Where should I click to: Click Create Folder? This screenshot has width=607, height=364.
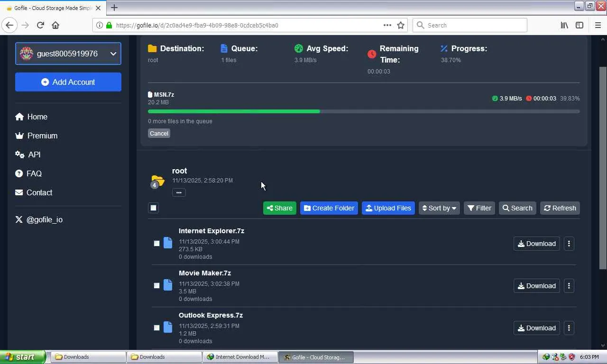pos(329,208)
